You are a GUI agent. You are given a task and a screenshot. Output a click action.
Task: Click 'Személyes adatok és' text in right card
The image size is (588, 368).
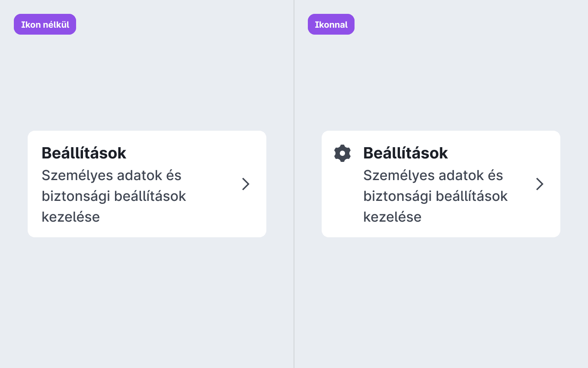pos(433,176)
